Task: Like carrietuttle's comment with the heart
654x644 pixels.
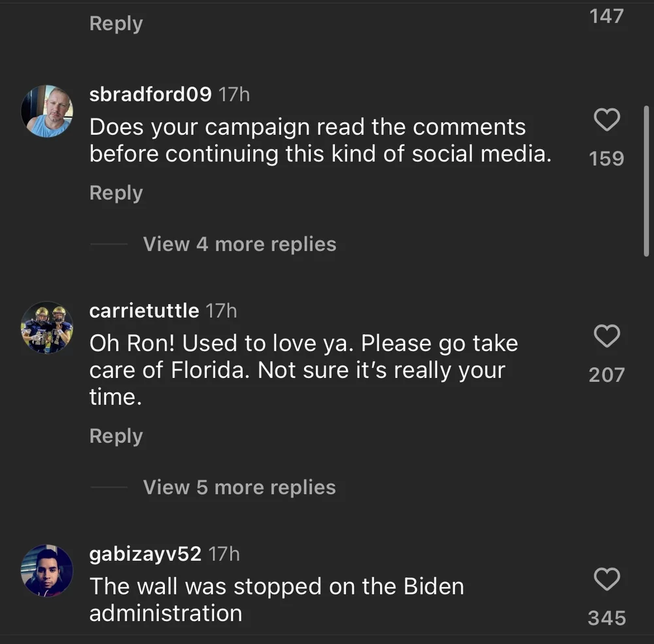Action: [x=606, y=336]
